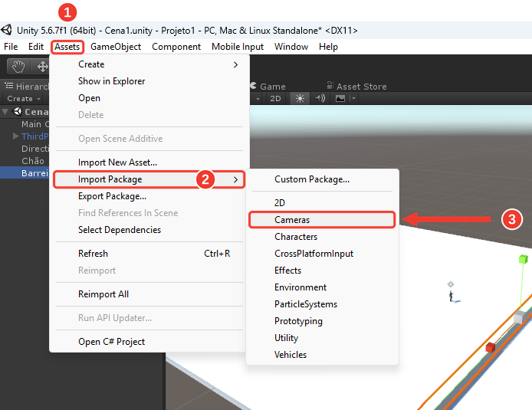Click the Unity logo in title bar

coord(6,30)
